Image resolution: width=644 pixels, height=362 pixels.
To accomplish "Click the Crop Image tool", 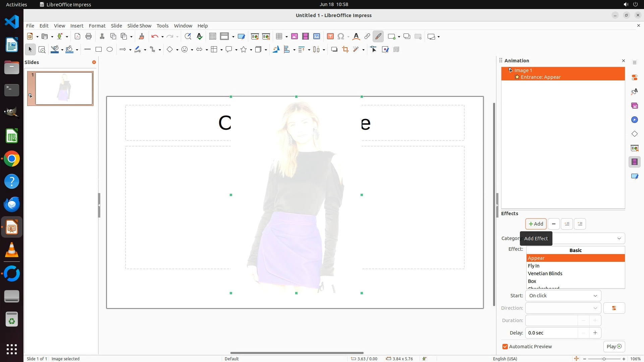I will tap(345, 50).
